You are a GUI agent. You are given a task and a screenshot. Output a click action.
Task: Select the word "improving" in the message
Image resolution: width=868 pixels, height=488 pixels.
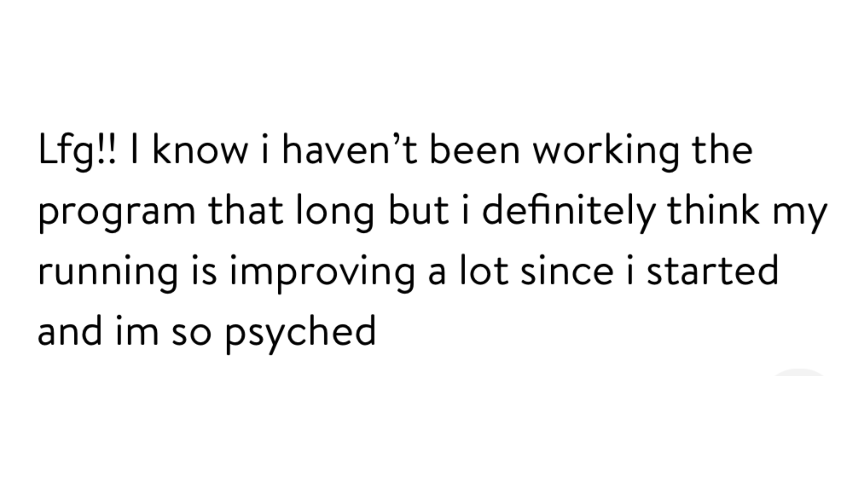pos(322,274)
